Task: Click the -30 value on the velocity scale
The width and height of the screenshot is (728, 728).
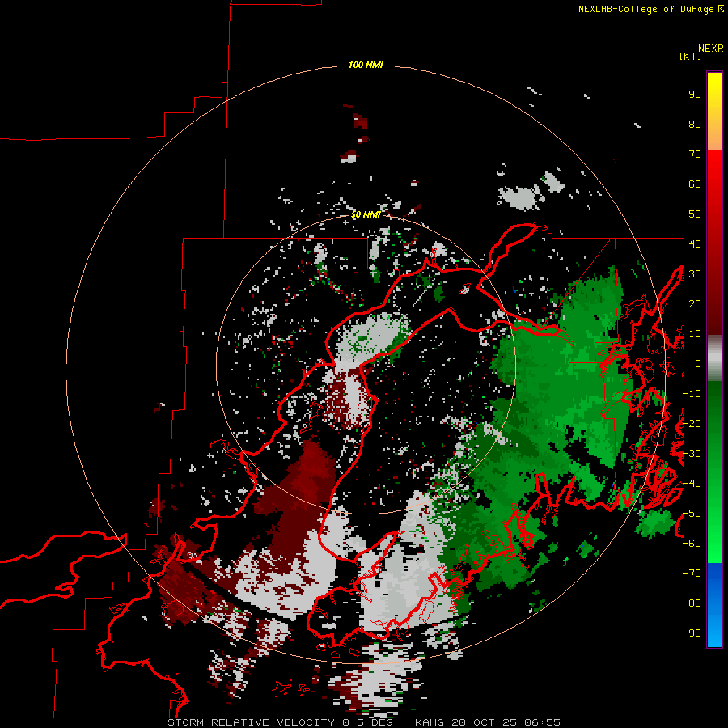Action: click(692, 454)
